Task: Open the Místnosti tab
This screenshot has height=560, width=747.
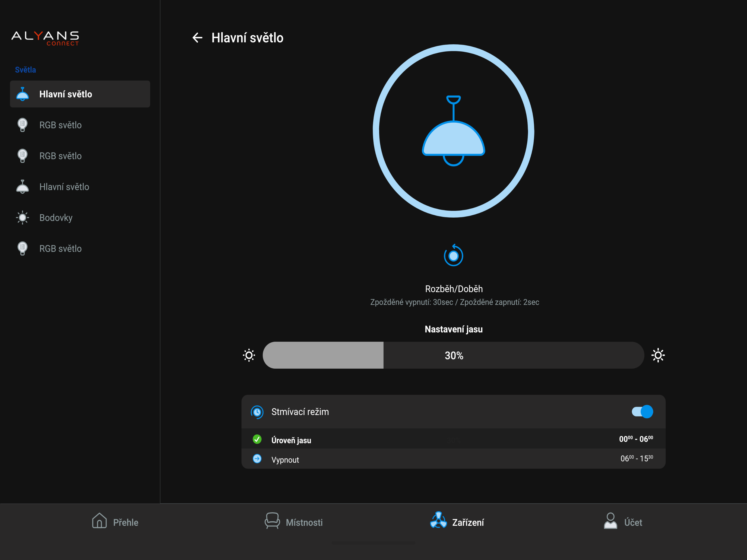Action: coord(293,521)
